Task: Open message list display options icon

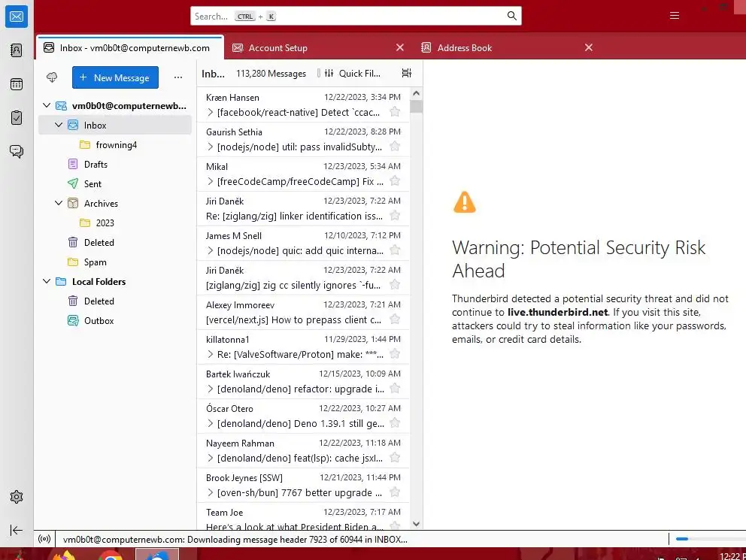Action: point(406,73)
